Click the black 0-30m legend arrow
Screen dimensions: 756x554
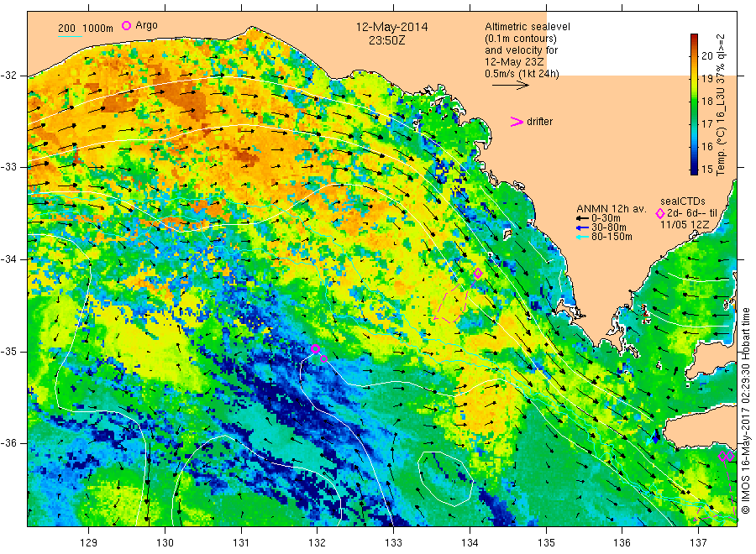582,218
